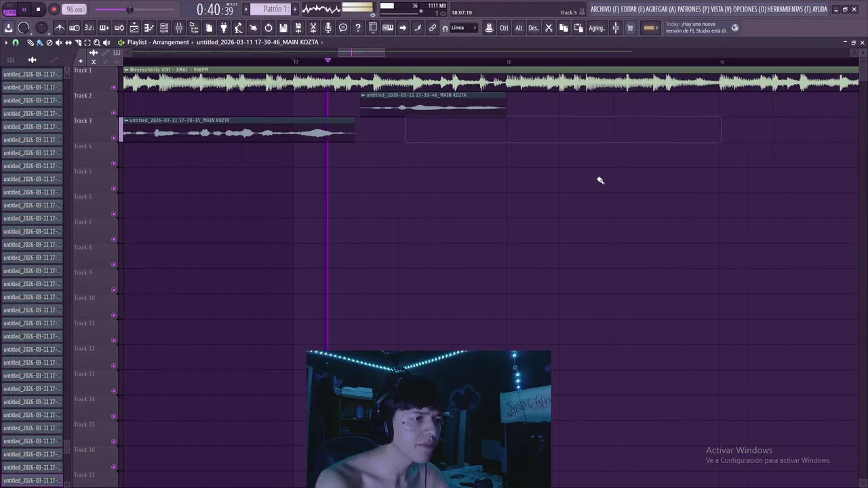The width and height of the screenshot is (868, 488).
Task: Click the question mark help icon
Action: (358, 28)
